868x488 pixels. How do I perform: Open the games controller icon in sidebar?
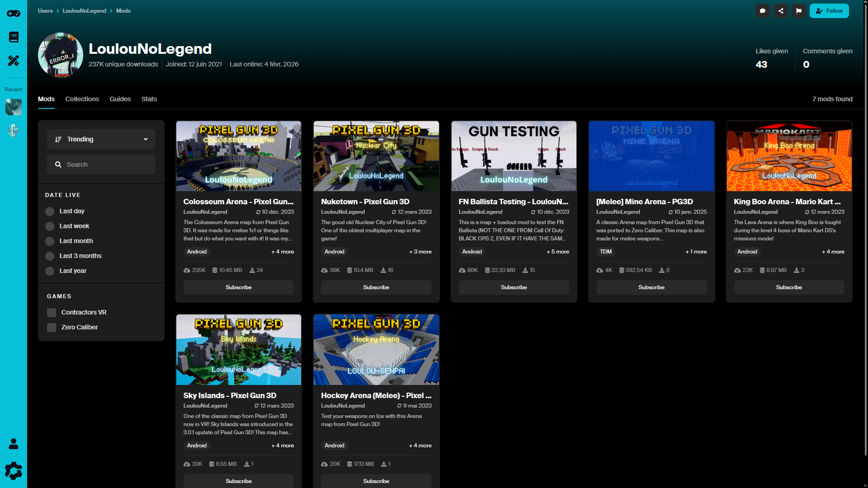pos(14,14)
